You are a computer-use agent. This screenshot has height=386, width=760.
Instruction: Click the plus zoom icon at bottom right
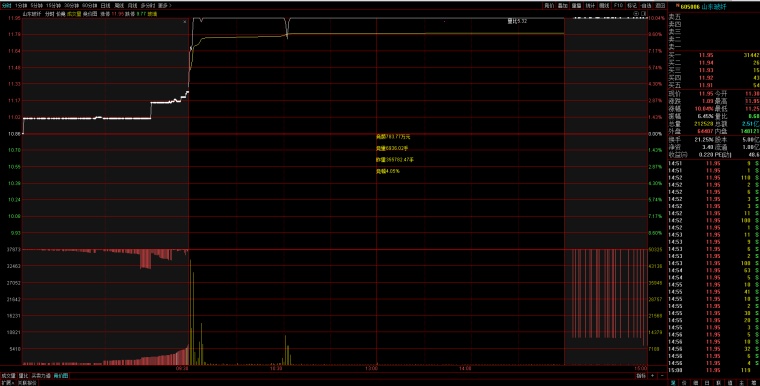652,376
